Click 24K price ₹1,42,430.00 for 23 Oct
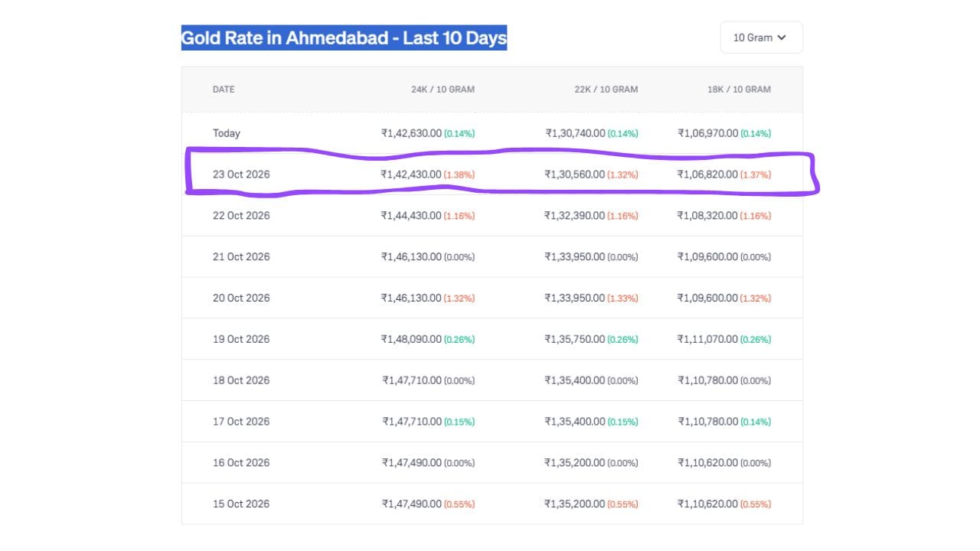The height and width of the screenshot is (551, 980). [411, 174]
